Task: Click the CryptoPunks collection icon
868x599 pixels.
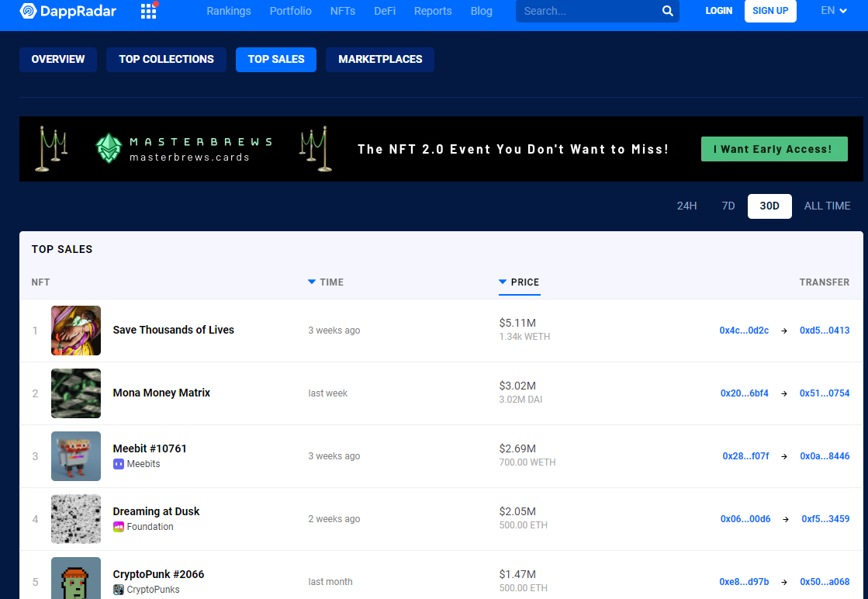Action: point(119,590)
